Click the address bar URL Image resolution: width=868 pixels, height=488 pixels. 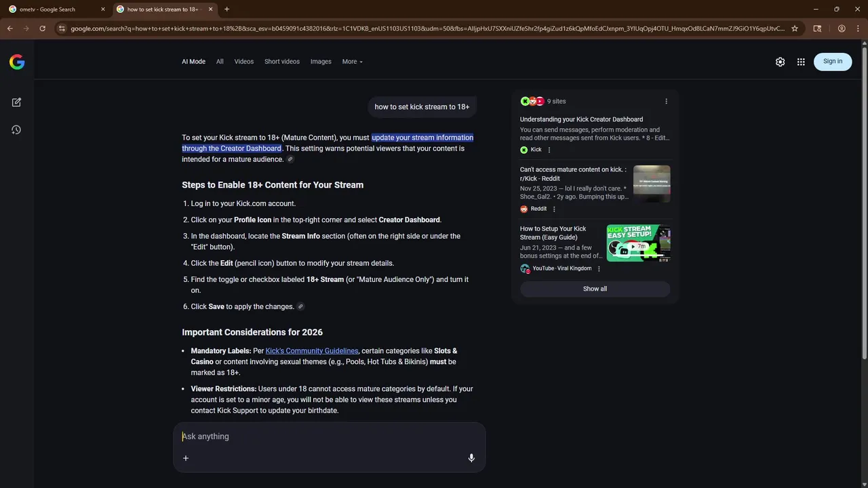[x=427, y=28]
